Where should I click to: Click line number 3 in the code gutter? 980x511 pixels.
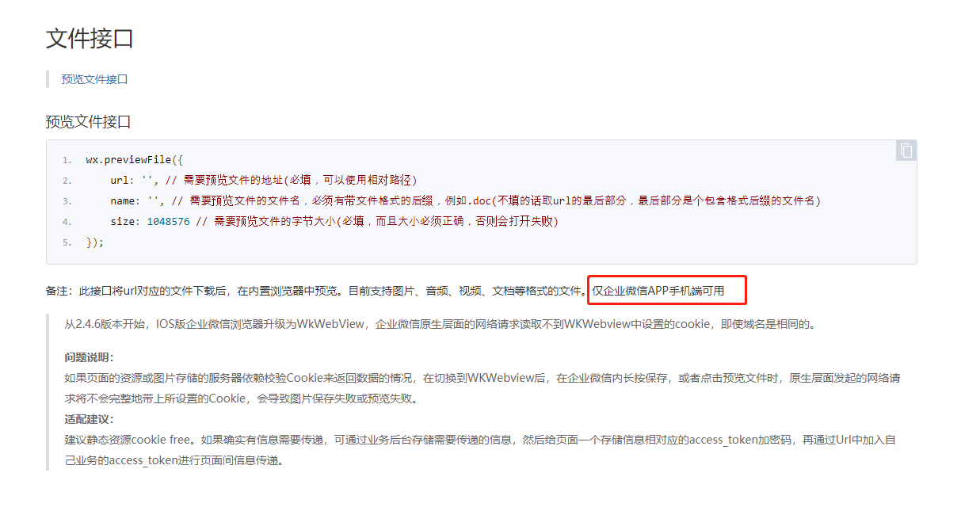pos(67,201)
